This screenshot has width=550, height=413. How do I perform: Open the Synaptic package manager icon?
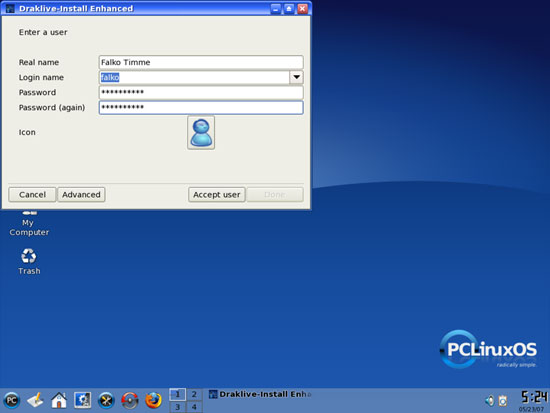[130, 400]
